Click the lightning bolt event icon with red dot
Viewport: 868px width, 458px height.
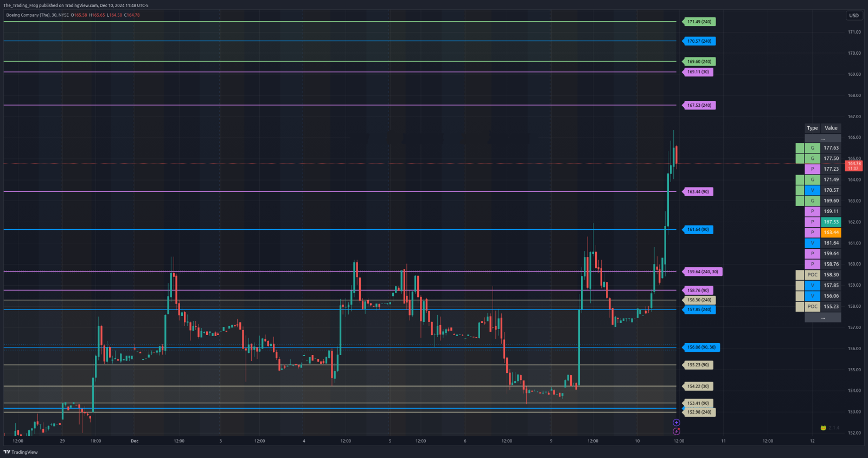point(676,431)
